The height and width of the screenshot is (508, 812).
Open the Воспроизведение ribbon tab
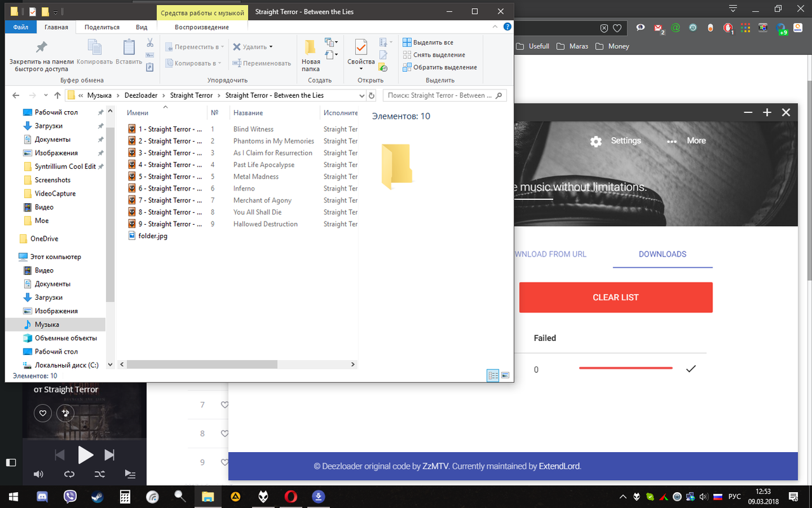(x=202, y=27)
